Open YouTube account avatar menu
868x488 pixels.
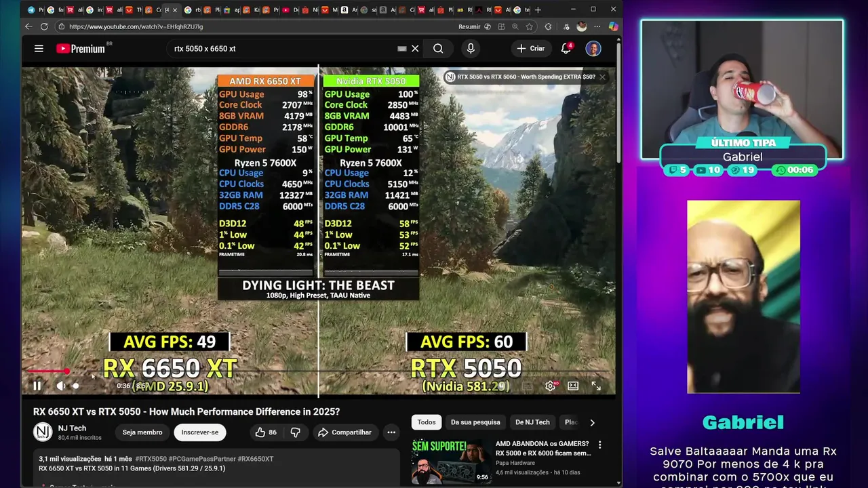pyautogui.click(x=593, y=49)
